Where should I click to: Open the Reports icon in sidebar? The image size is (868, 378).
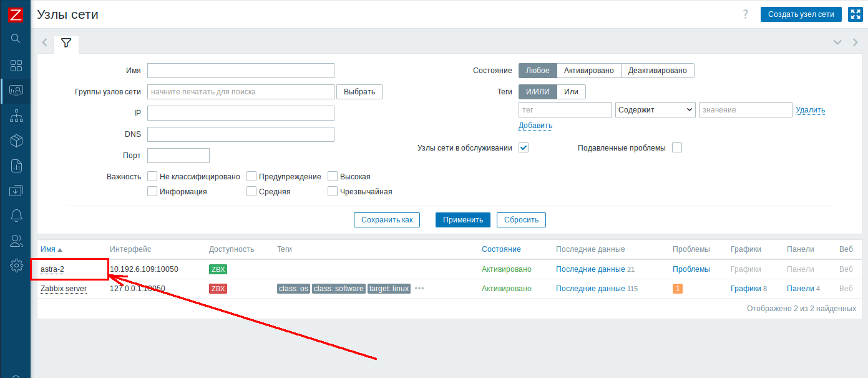(16, 166)
